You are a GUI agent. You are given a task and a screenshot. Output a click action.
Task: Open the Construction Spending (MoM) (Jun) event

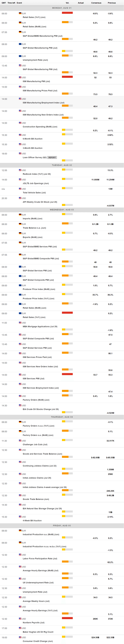point(40,127)
